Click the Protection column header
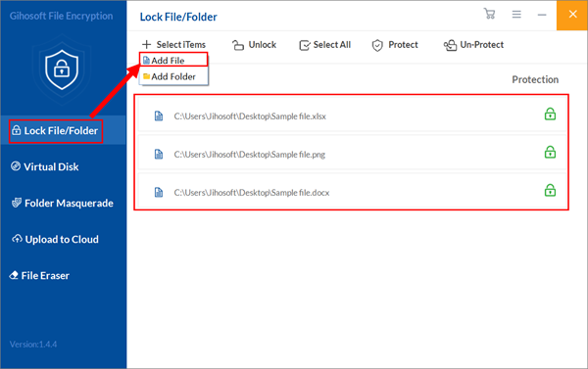This screenshot has height=369, width=588. 535,80
